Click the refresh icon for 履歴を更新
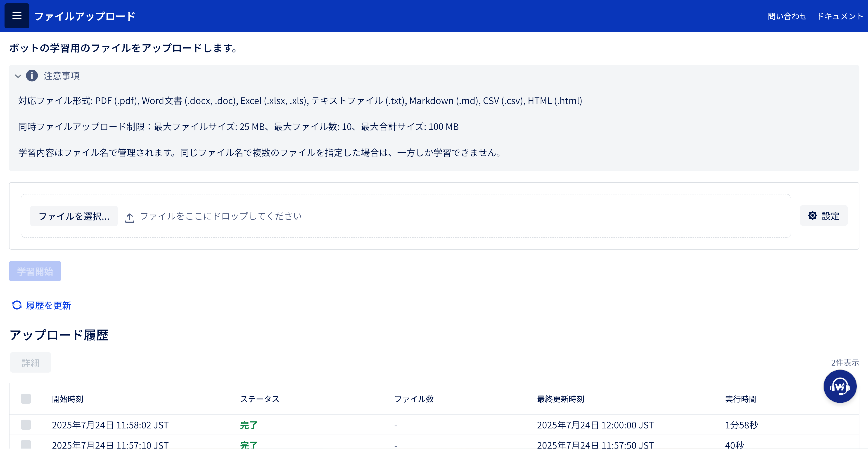Viewport: 868px width, 449px height. pyautogui.click(x=17, y=305)
